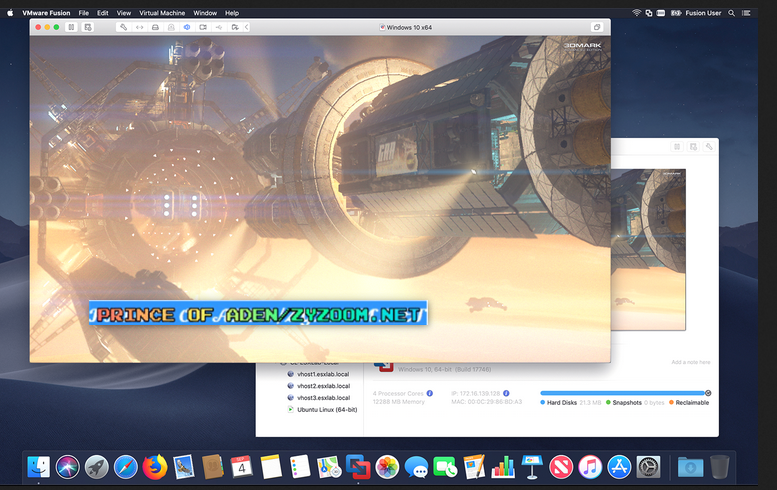Click the Wi-Fi status icon in menu bar

pyautogui.click(x=637, y=13)
